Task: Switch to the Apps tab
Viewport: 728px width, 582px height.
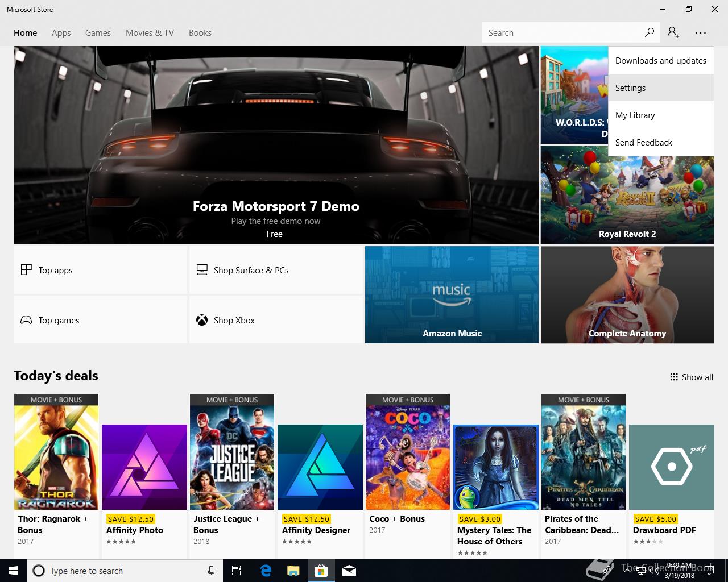Action: point(61,33)
